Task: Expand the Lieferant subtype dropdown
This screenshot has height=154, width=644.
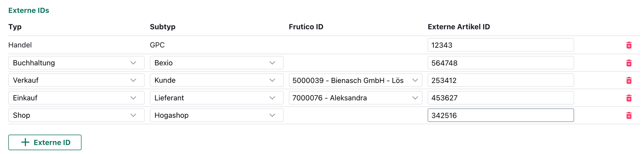Action: pyautogui.click(x=216, y=98)
